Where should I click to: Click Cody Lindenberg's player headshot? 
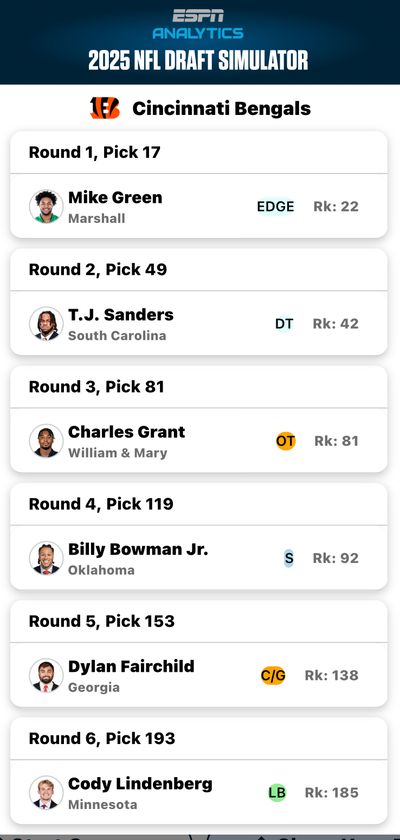click(x=46, y=793)
